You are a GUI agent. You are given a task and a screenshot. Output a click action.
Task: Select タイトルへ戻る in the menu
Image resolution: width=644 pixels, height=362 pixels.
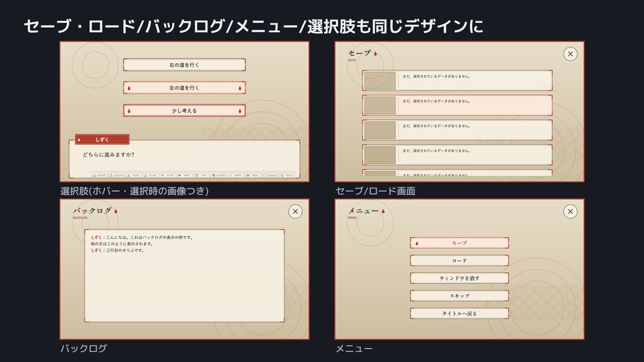459,314
